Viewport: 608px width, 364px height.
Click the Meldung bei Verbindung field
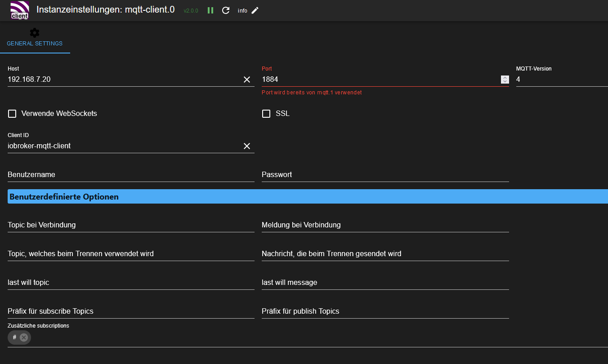pos(385,225)
